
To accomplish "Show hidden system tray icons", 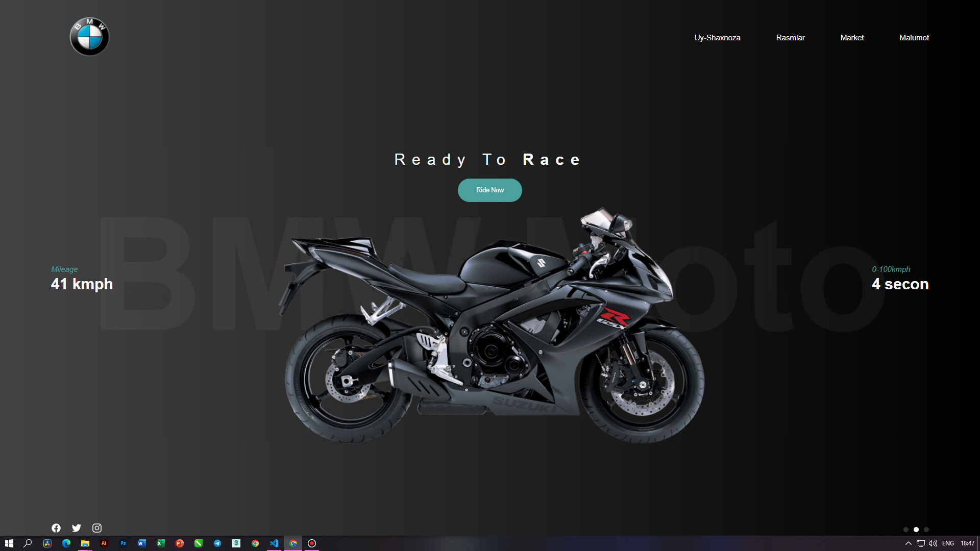I will tap(909, 543).
